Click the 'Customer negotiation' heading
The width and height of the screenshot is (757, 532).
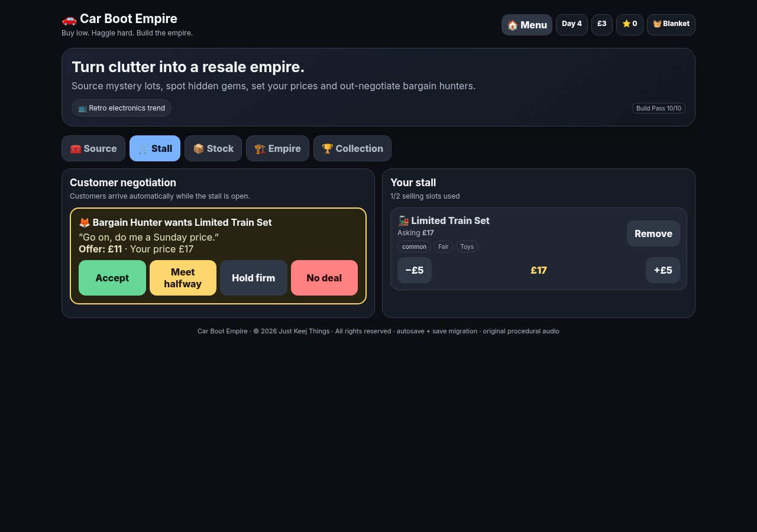point(123,183)
